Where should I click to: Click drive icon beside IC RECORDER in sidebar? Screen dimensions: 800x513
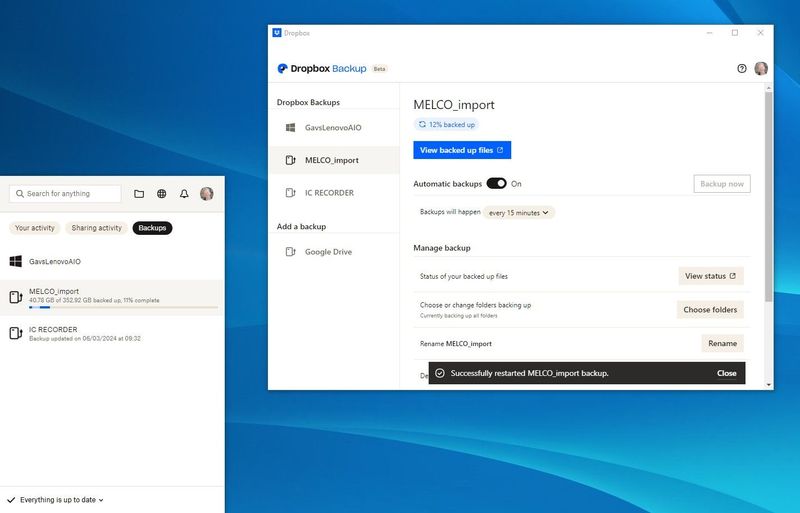click(290, 193)
